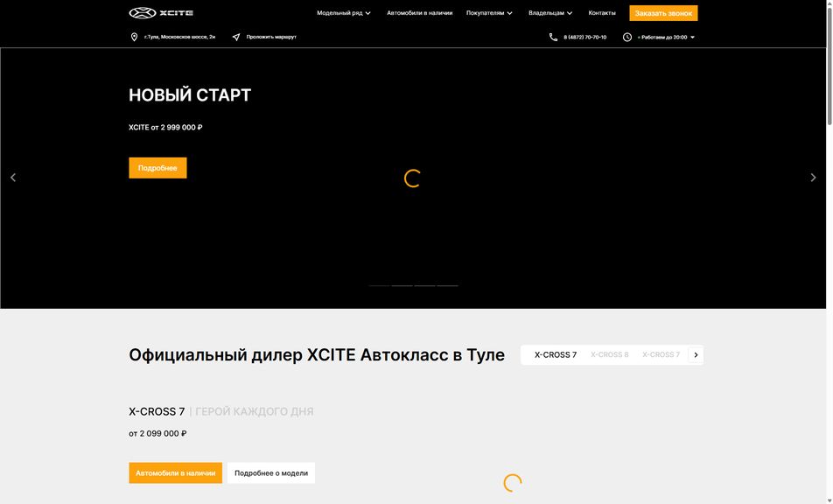Click orange Автомобили в наличии button
833x504 pixels.
click(175, 472)
